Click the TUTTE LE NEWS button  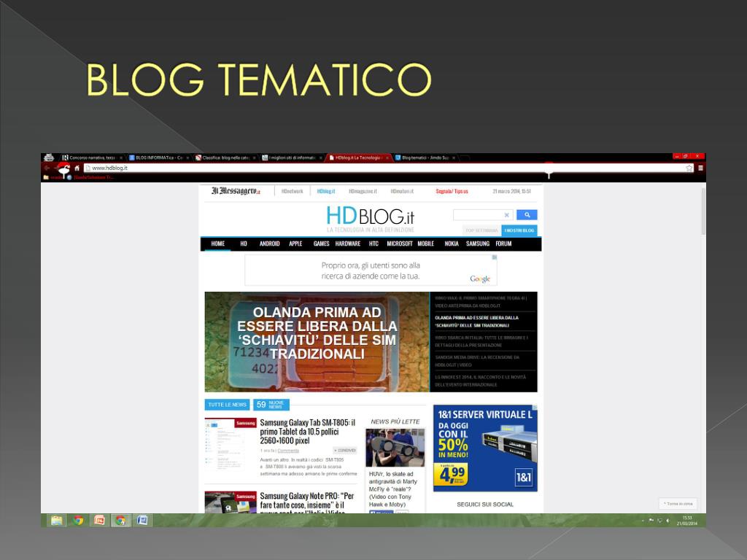[228, 405]
